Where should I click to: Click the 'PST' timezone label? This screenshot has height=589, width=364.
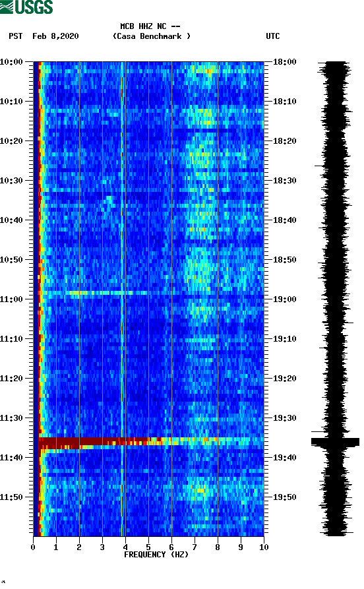coord(16,36)
